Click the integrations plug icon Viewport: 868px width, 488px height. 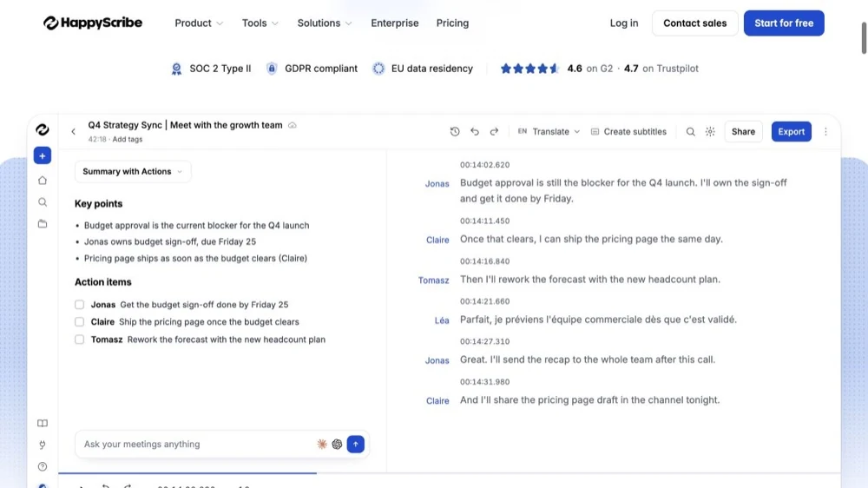coord(42,445)
